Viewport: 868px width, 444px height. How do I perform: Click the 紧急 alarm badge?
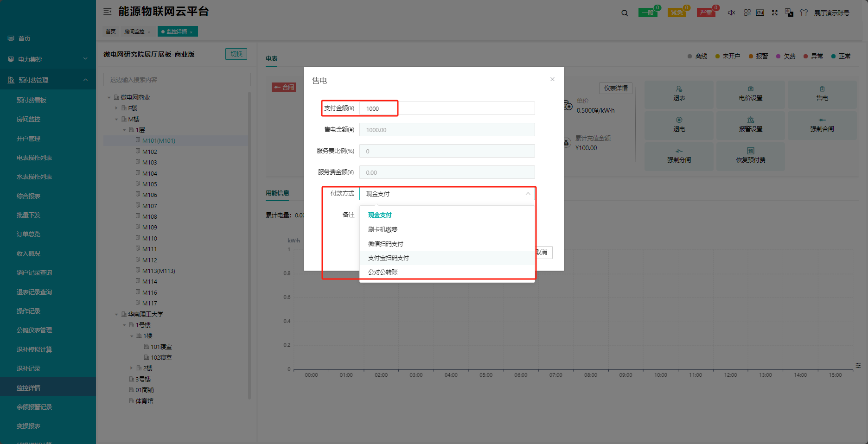coord(677,13)
